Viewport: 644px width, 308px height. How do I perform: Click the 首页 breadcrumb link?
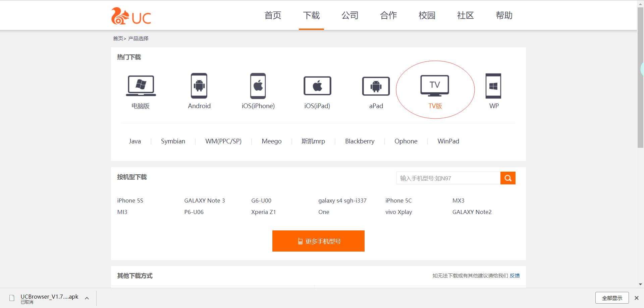click(x=118, y=39)
